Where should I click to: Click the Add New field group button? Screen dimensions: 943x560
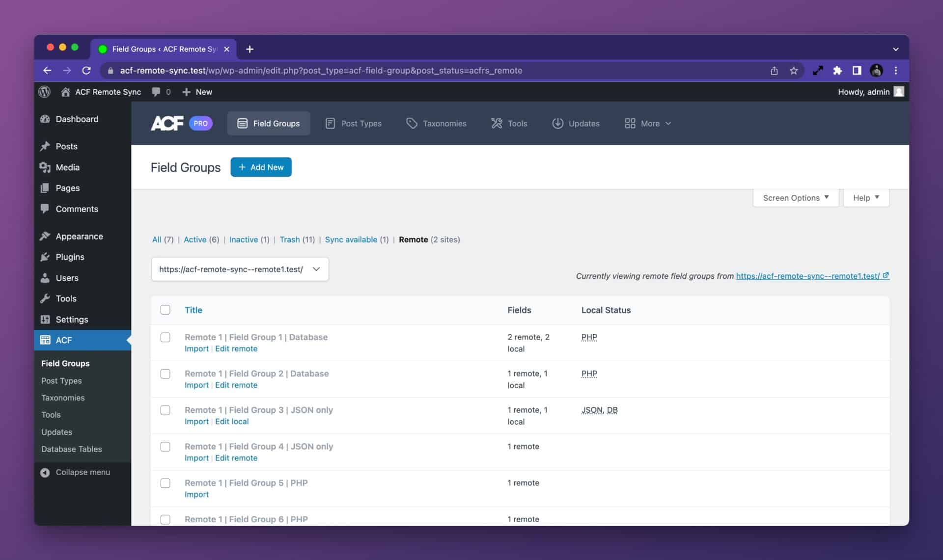261,167
